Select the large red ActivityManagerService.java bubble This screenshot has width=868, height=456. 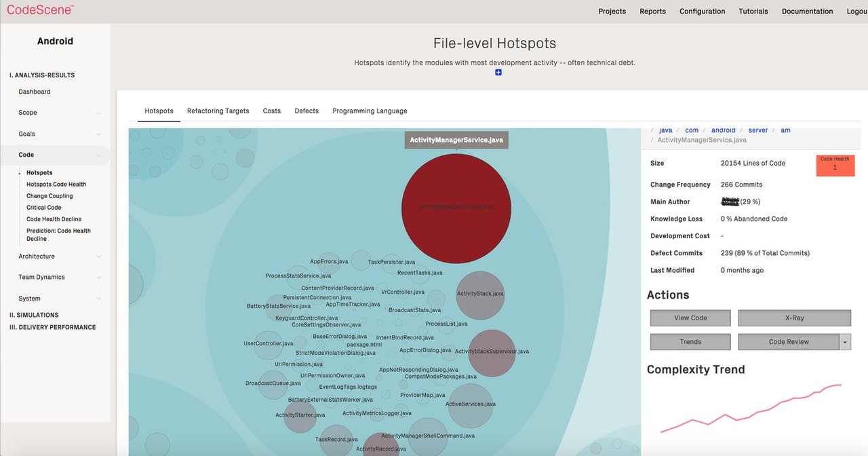tap(456, 208)
